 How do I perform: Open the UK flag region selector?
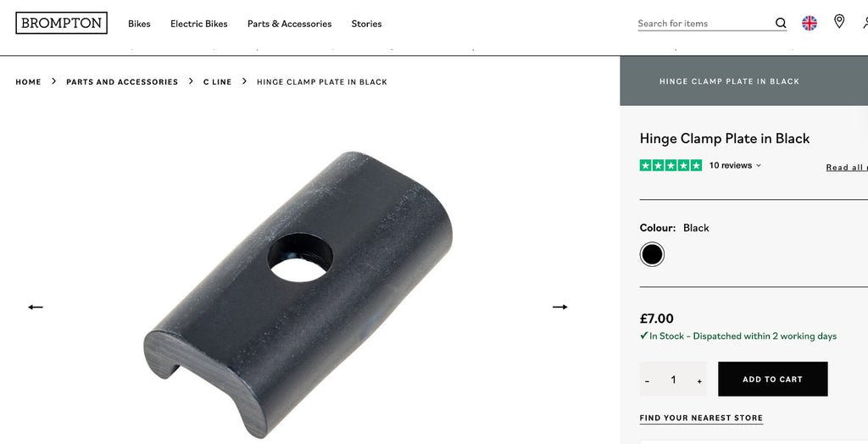point(810,23)
